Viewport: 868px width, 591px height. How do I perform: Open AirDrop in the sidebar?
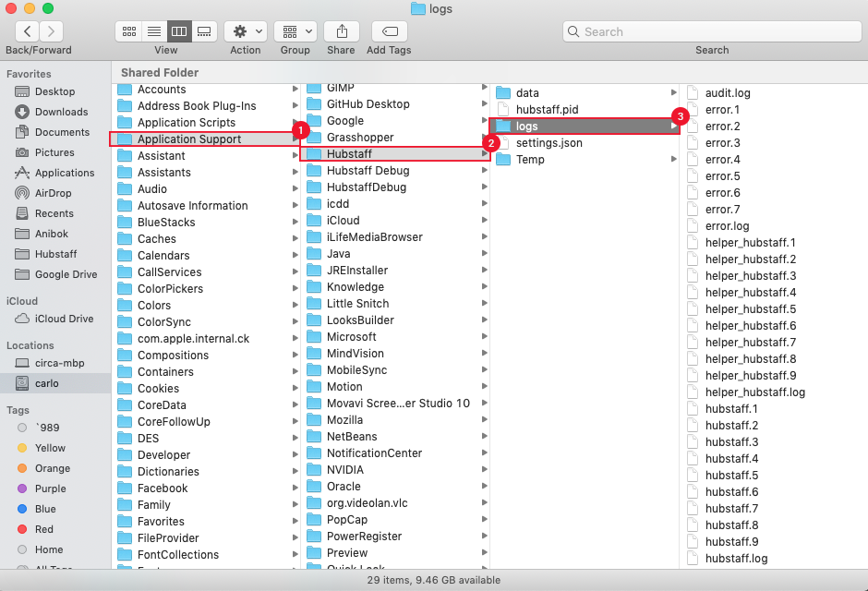coord(54,193)
